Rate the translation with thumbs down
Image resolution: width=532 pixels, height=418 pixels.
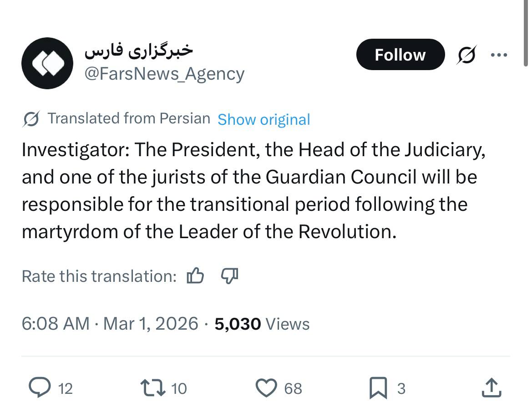click(229, 275)
